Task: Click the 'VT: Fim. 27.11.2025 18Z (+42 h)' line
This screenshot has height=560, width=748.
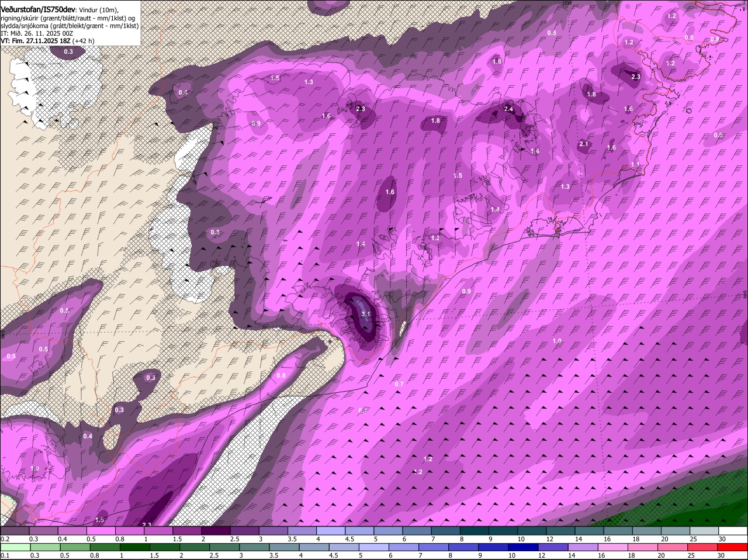Action: coord(47,41)
